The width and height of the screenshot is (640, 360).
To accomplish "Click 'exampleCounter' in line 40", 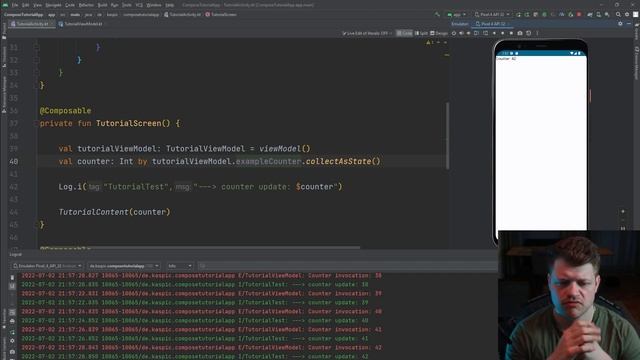I will [269, 162].
